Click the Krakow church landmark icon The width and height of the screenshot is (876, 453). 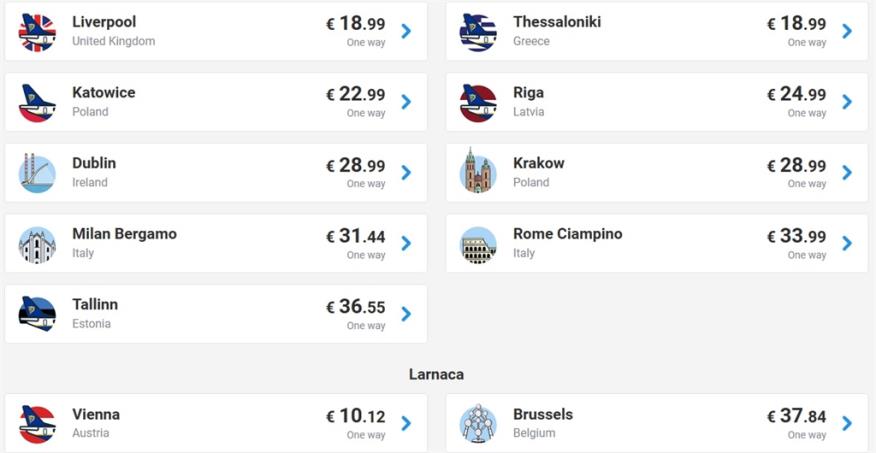pyautogui.click(x=478, y=173)
